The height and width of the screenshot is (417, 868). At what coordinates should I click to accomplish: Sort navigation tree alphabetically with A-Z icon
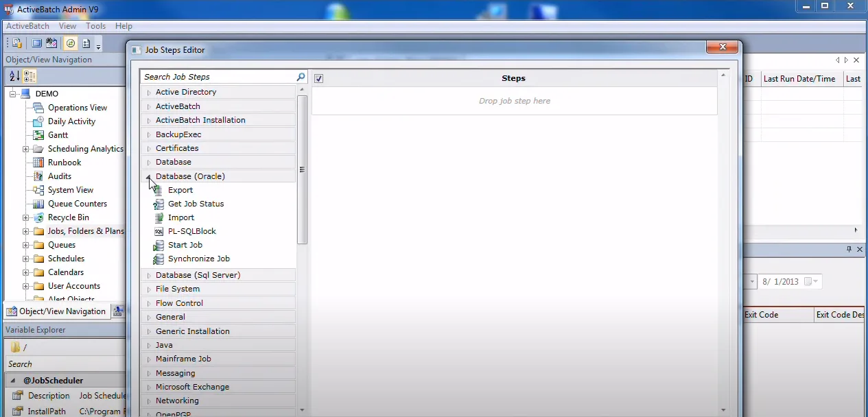point(14,76)
